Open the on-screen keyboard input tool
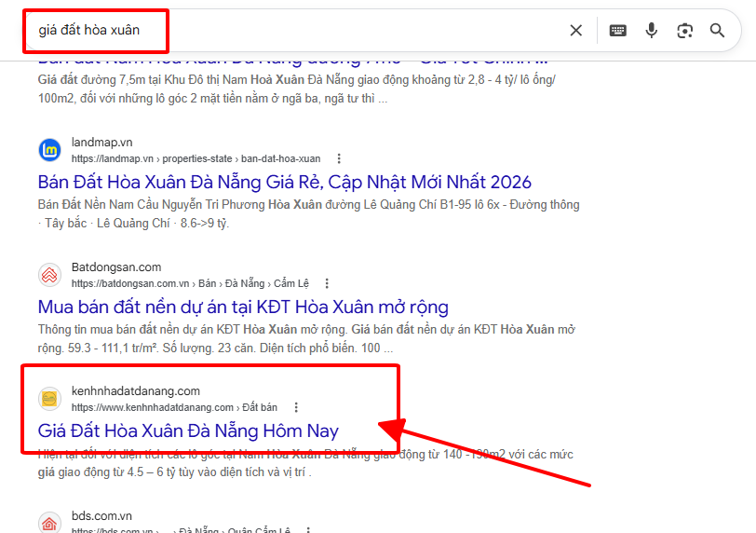Screen dimensions: 756x533 [x=617, y=31]
